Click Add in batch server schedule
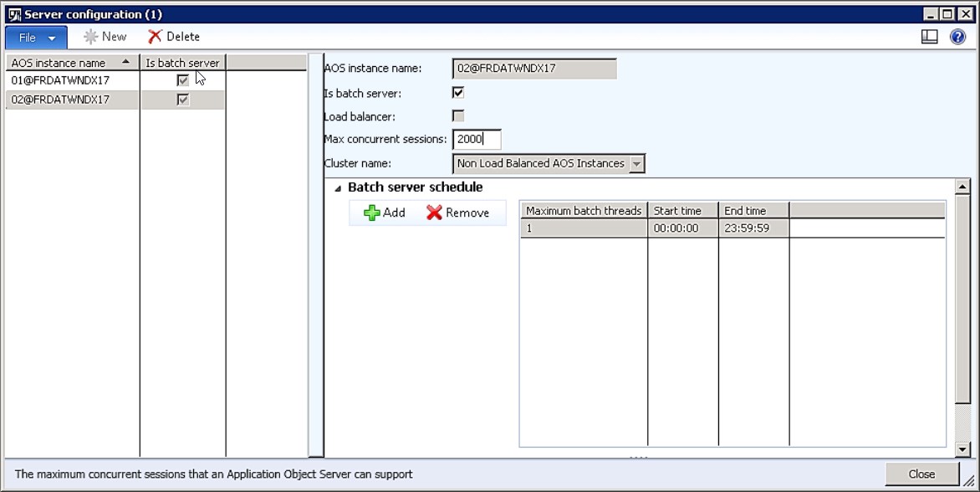980x492 pixels. [385, 213]
